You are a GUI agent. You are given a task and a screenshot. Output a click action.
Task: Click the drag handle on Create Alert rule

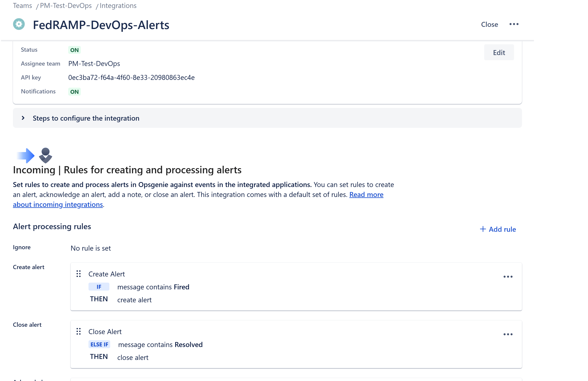[79, 274]
